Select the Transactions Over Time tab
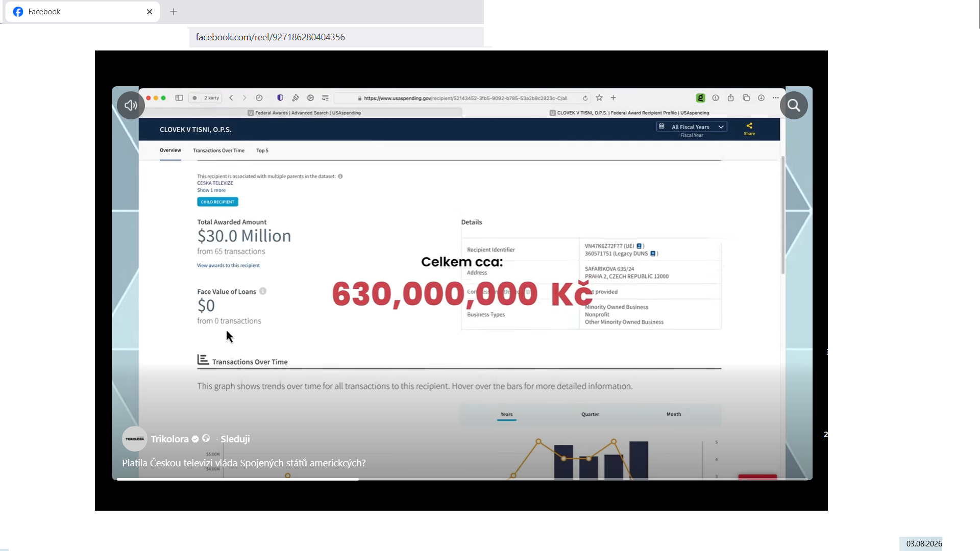 click(218, 151)
